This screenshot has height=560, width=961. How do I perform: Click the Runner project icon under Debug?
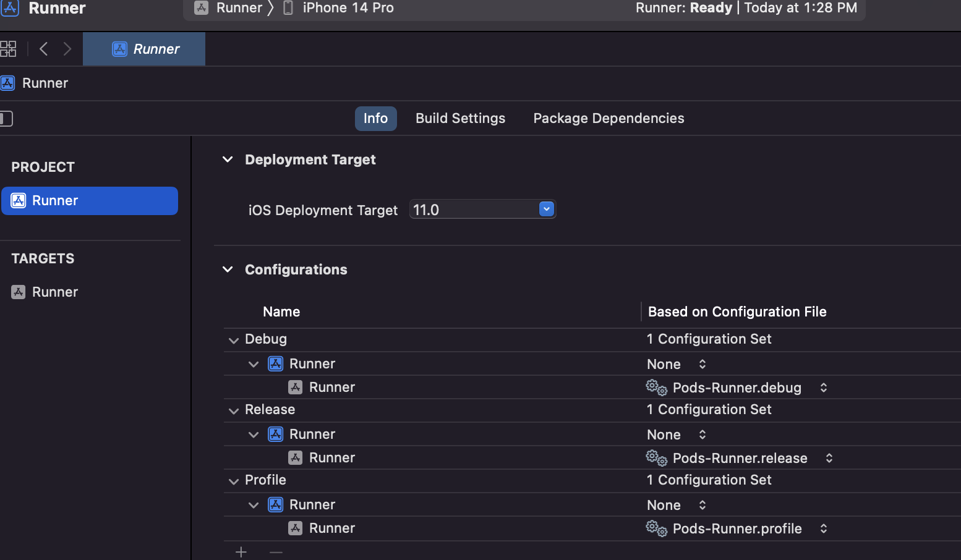pyautogui.click(x=276, y=363)
